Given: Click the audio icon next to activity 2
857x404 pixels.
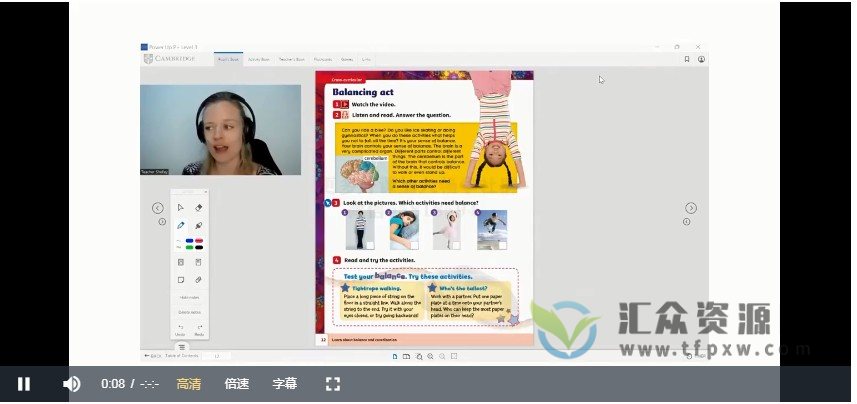Looking at the screenshot, I should 345,115.
